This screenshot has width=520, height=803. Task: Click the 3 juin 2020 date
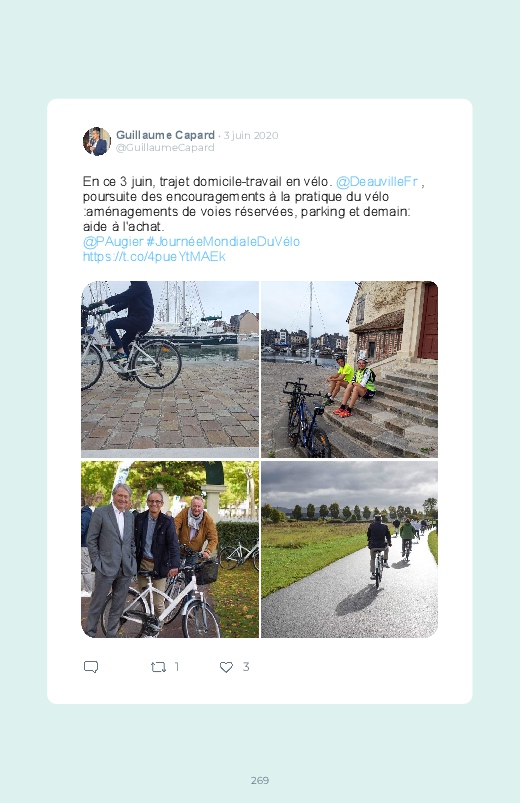pyautogui.click(x=251, y=136)
